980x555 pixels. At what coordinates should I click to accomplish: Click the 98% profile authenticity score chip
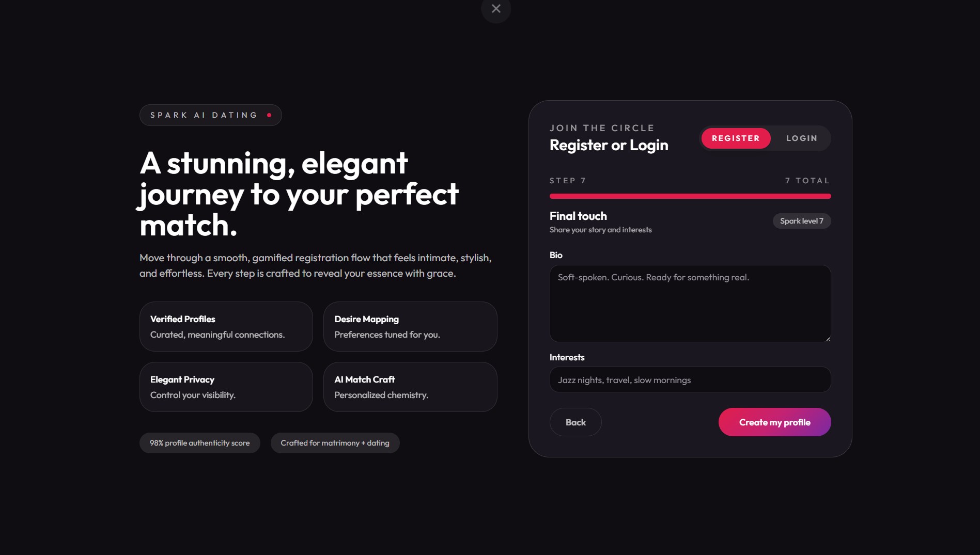click(x=200, y=443)
